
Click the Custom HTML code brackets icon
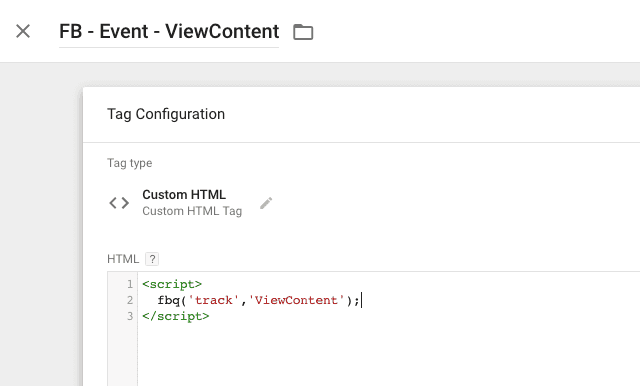[119, 203]
